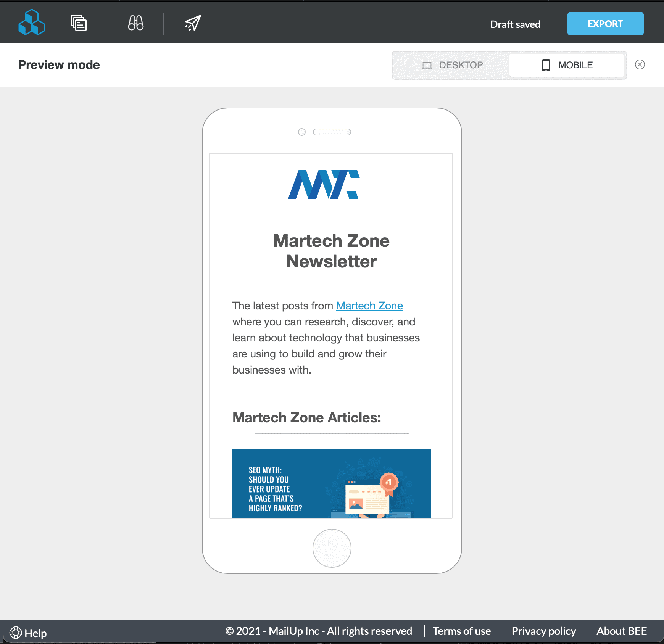
Task: Open About BEE link
Action: pyautogui.click(x=622, y=631)
